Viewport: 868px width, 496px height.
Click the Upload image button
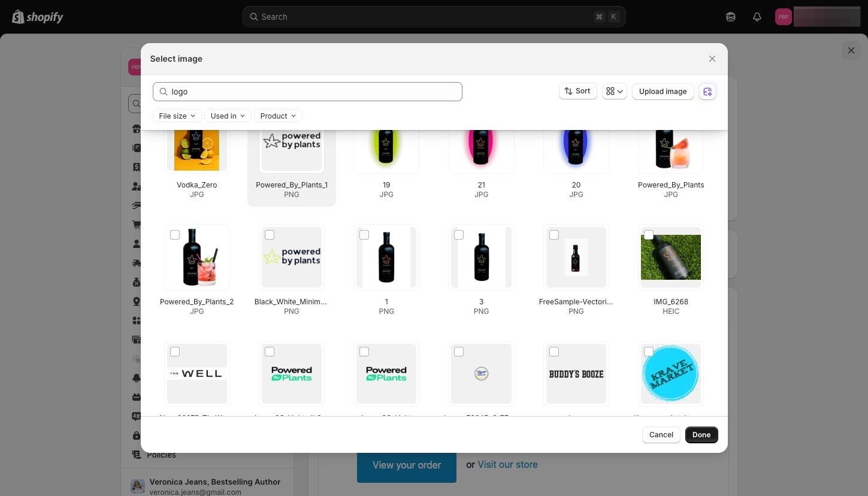(663, 91)
